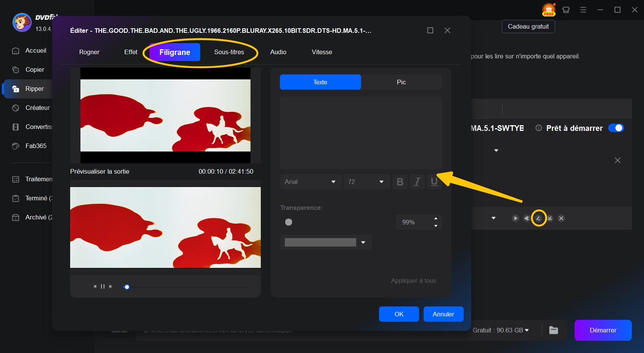Increase the transparency percentage value
Viewport: 644px width, 353px height.
click(x=436, y=218)
